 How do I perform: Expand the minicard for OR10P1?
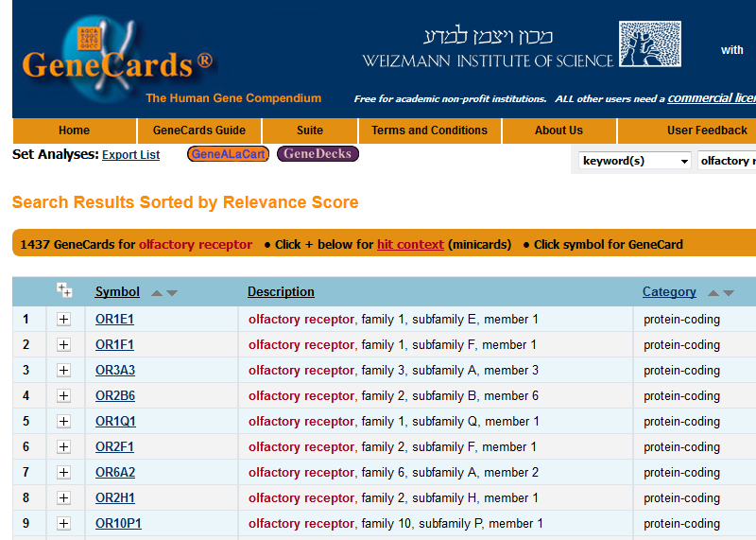pos(64,524)
